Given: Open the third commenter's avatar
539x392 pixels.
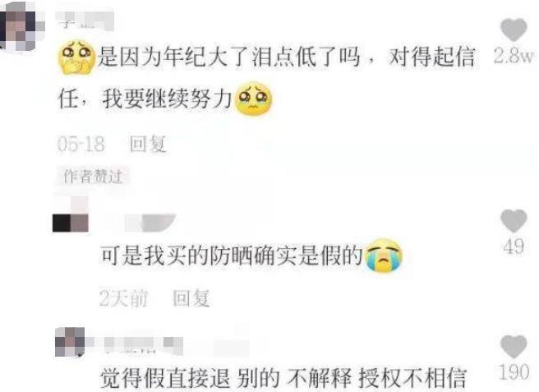Looking at the screenshot, I should [x=70, y=342].
